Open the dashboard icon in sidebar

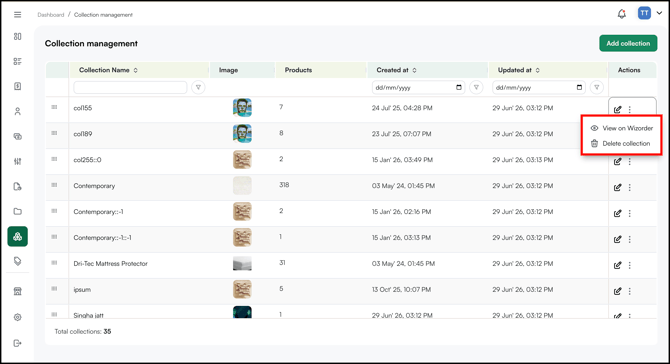18,37
